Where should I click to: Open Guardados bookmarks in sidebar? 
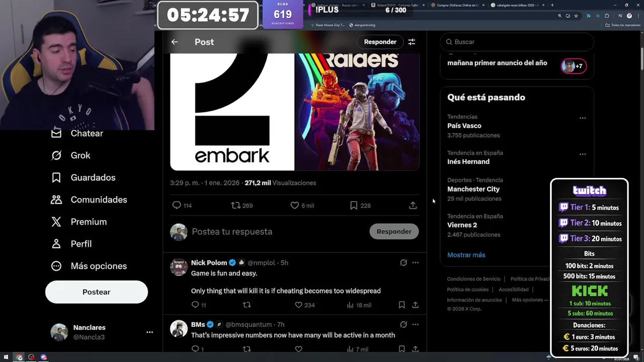tap(83, 177)
